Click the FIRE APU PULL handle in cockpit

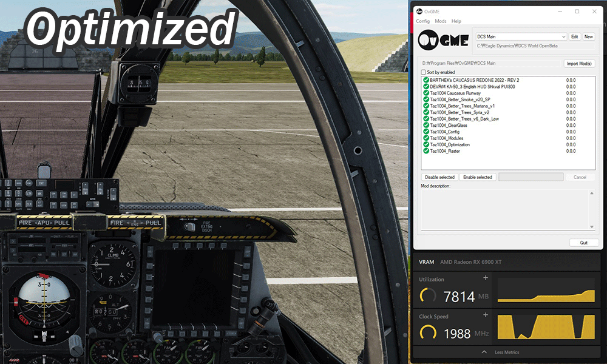[x=44, y=223]
